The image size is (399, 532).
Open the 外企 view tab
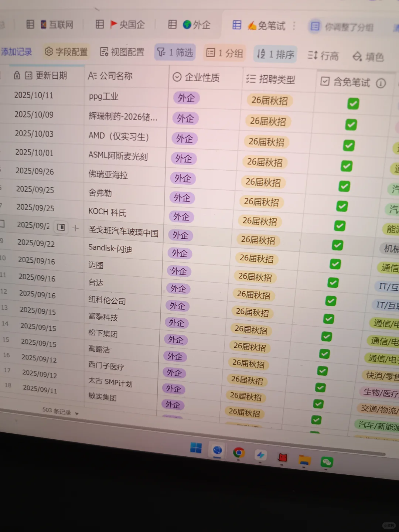pos(189,24)
